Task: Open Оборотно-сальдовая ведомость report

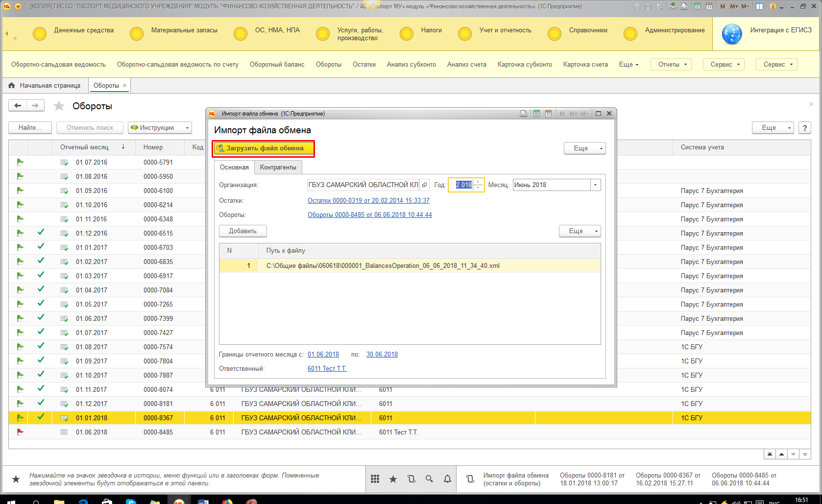Action: click(x=58, y=65)
